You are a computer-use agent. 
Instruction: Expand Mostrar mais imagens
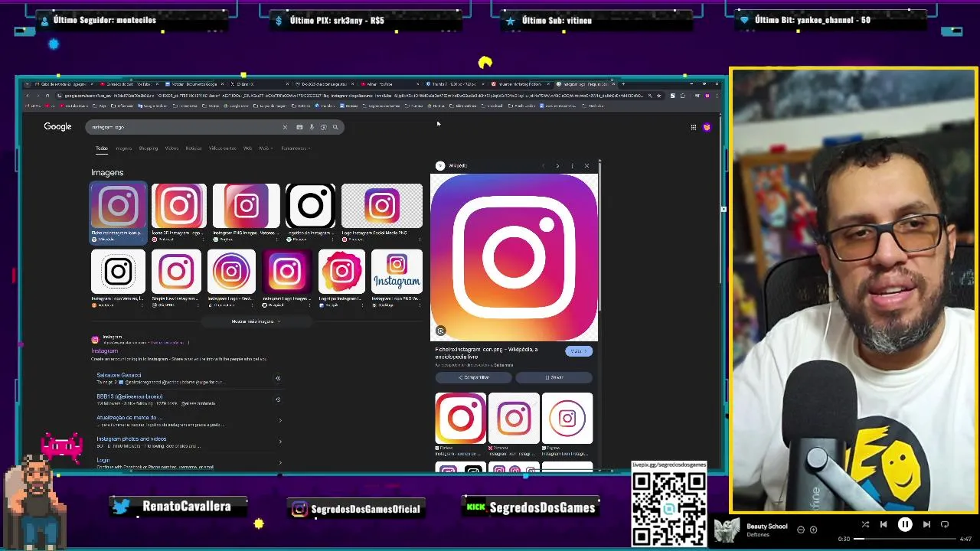tap(256, 321)
